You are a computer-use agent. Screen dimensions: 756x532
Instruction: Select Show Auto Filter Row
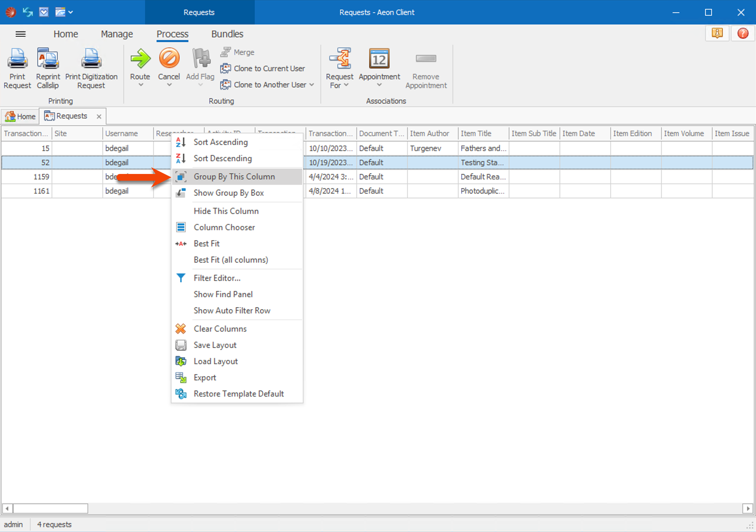232,310
